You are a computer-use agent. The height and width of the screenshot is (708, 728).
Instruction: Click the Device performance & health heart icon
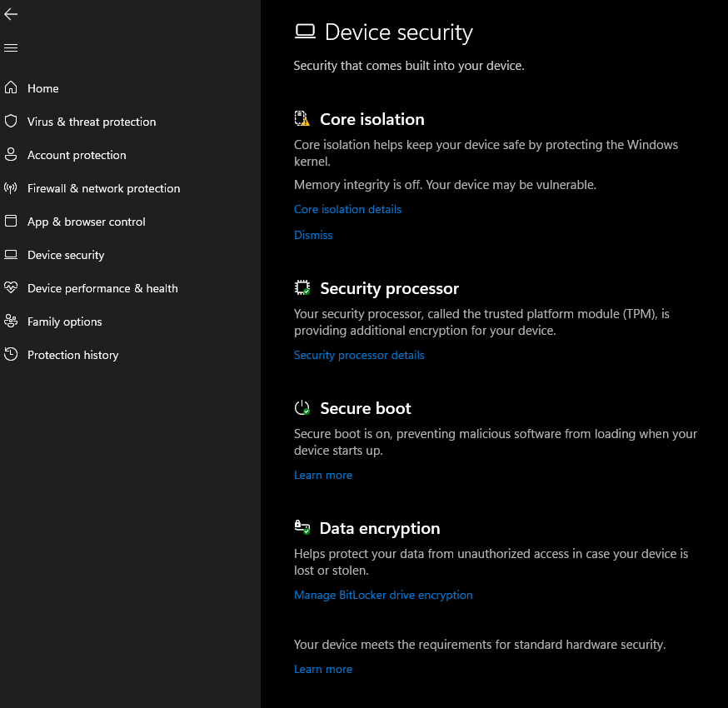coord(11,287)
